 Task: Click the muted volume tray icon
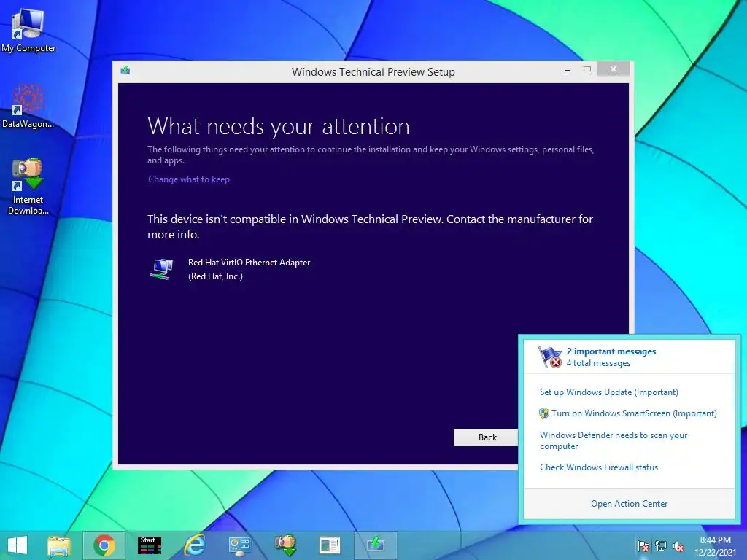coord(678,546)
